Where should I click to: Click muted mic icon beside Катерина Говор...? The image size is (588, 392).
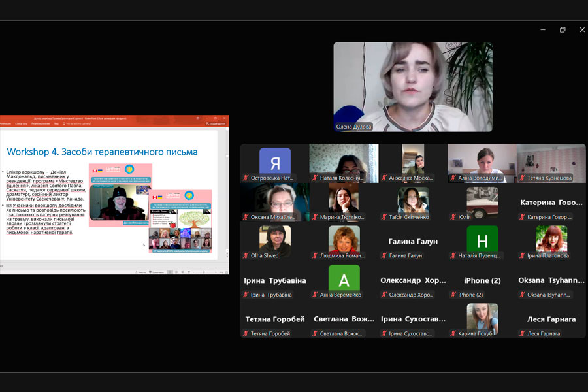click(523, 217)
